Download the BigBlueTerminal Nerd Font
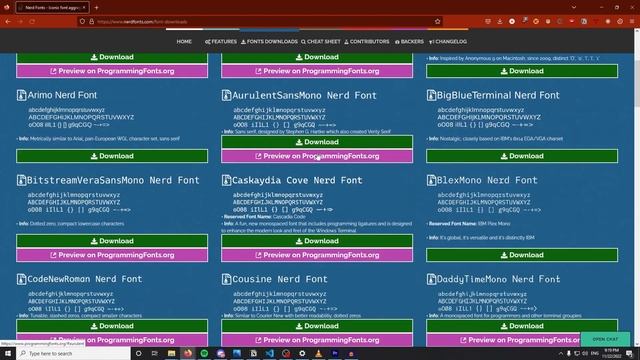Screen dimensions: 640x360 click(522, 156)
